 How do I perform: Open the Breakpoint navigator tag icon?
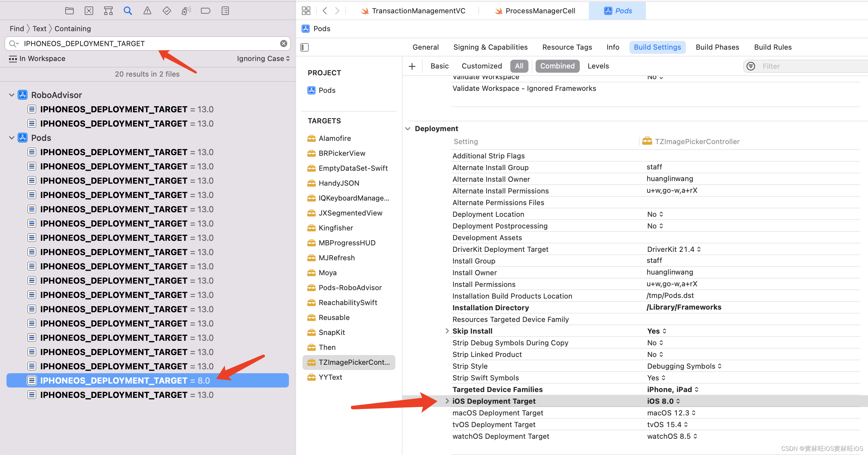point(205,10)
